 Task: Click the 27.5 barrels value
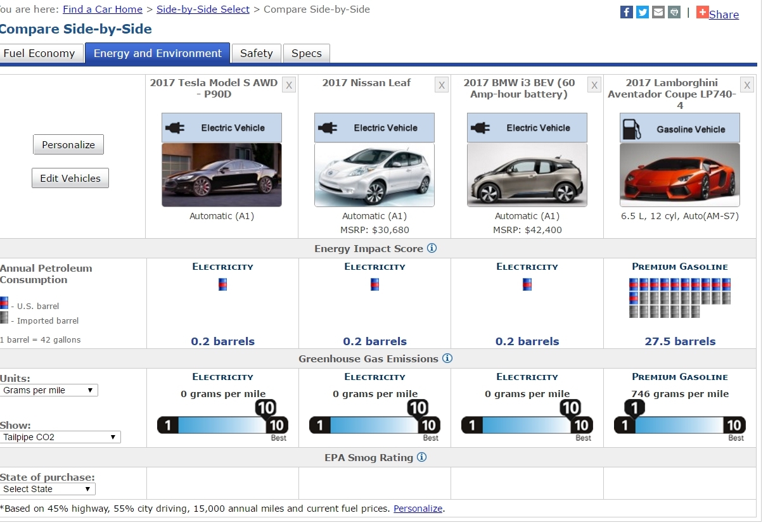[680, 341]
